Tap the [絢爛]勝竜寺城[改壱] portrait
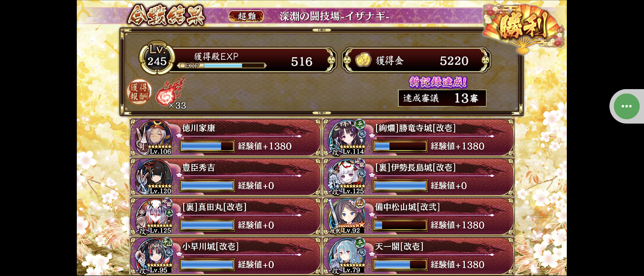Screen dimensions: 644x276 (x=347, y=137)
